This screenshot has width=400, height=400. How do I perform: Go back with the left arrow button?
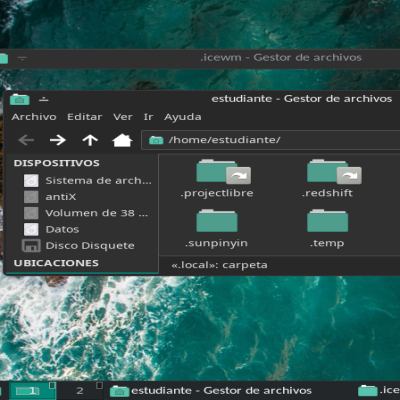pyautogui.click(x=26, y=140)
